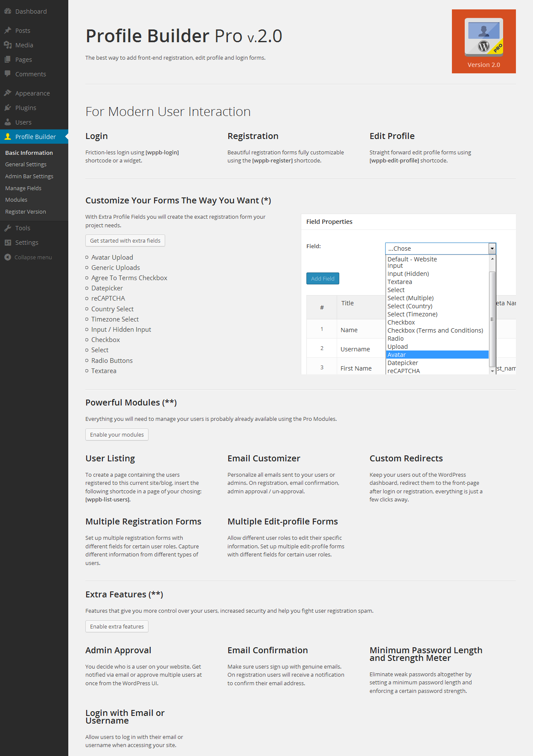This screenshot has height=756, width=533.
Task: Open the Users menu
Action: [34, 122]
